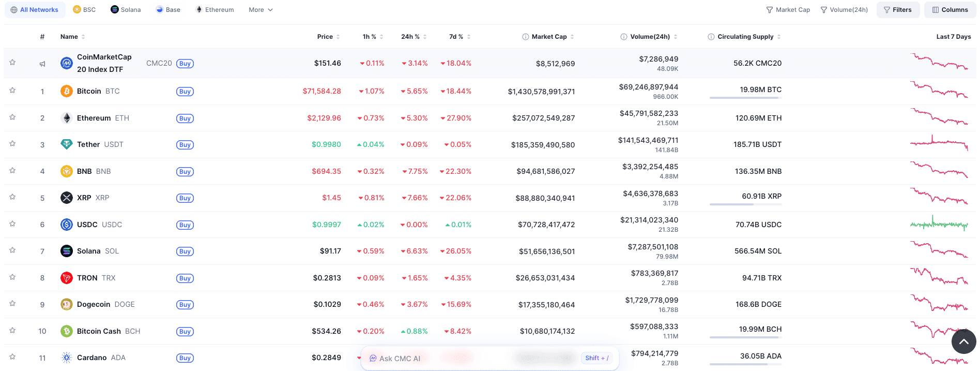Click the Ethereum coin logo in row 2
The height and width of the screenshot is (371, 980).
(66, 118)
